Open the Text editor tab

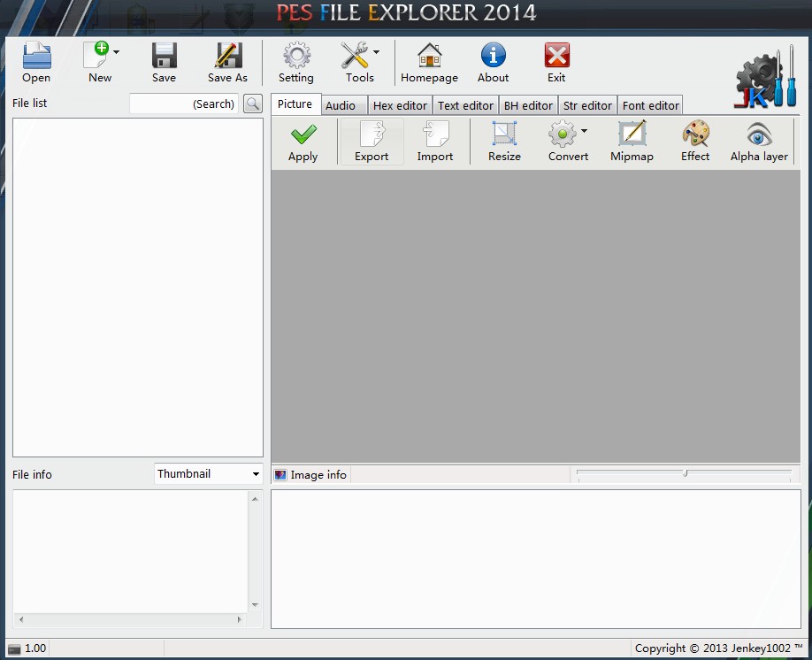point(465,105)
